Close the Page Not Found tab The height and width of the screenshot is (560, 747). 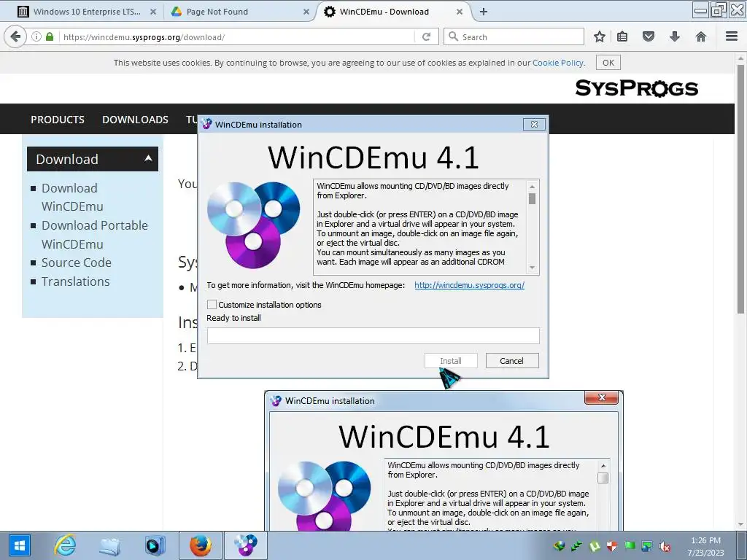(306, 12)
